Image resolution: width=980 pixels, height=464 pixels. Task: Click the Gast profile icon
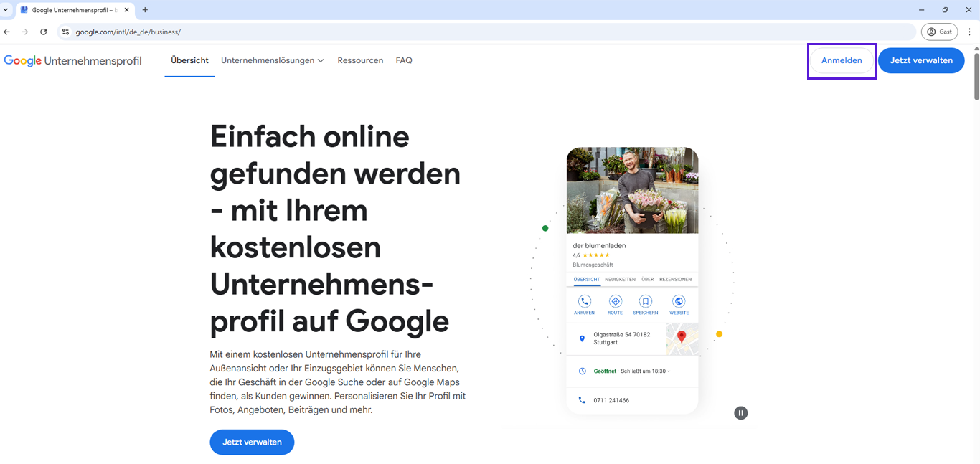click(x=939, y=32)
